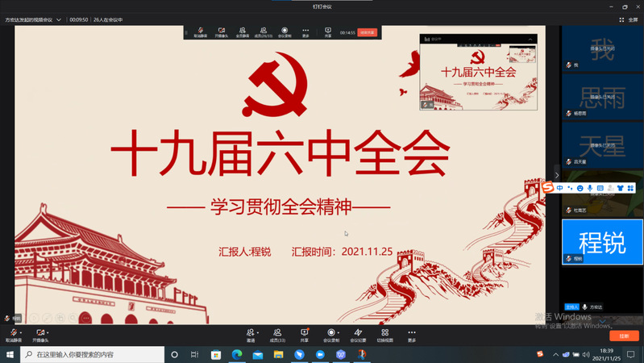Open camera options arrow in bottom toolbar
Screen dimensions: 644x363
pyautogui.click(x=48, y=332)
